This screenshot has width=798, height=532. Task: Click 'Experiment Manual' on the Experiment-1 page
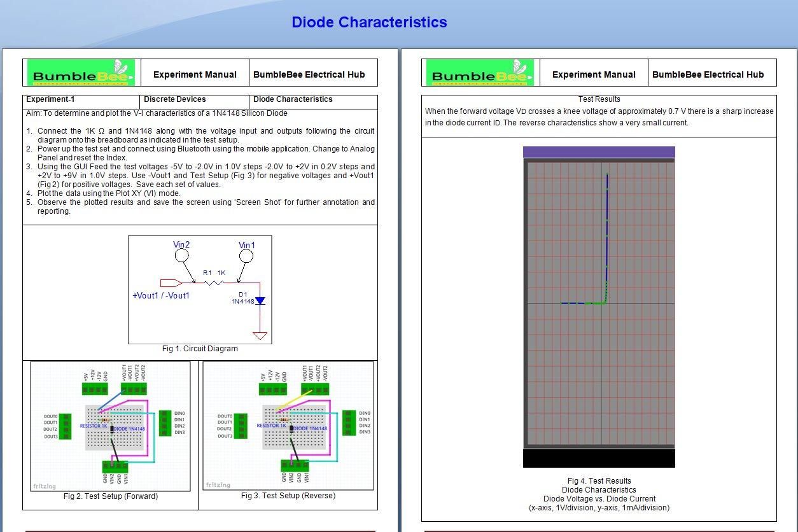(x=195, y=74)
